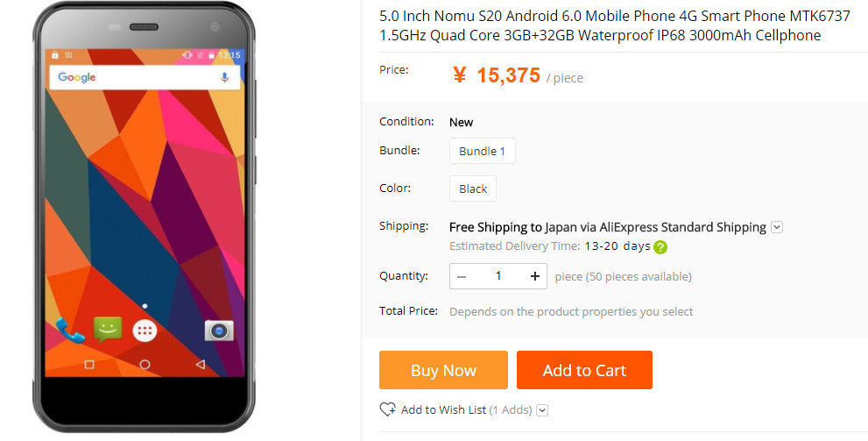Select the Bundle 1 option
The height and width of the screenshot is (441, 868).
pos(483,151)
